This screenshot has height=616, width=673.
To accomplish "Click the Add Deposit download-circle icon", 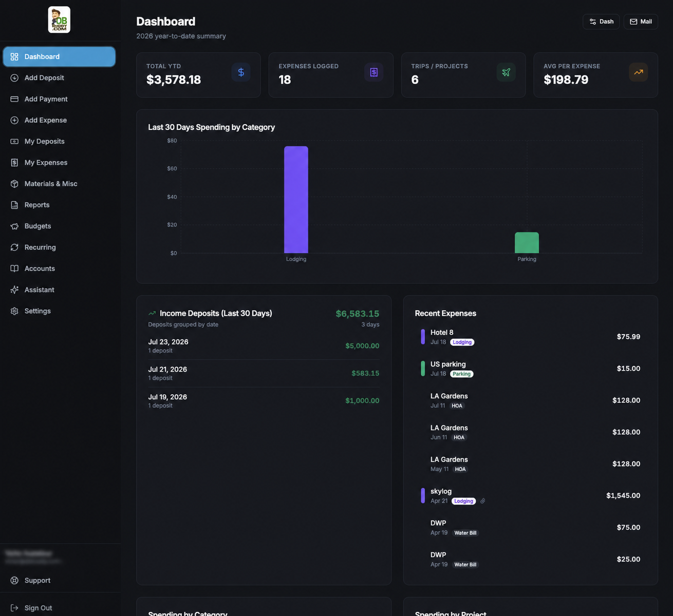I will coord(14,78).
